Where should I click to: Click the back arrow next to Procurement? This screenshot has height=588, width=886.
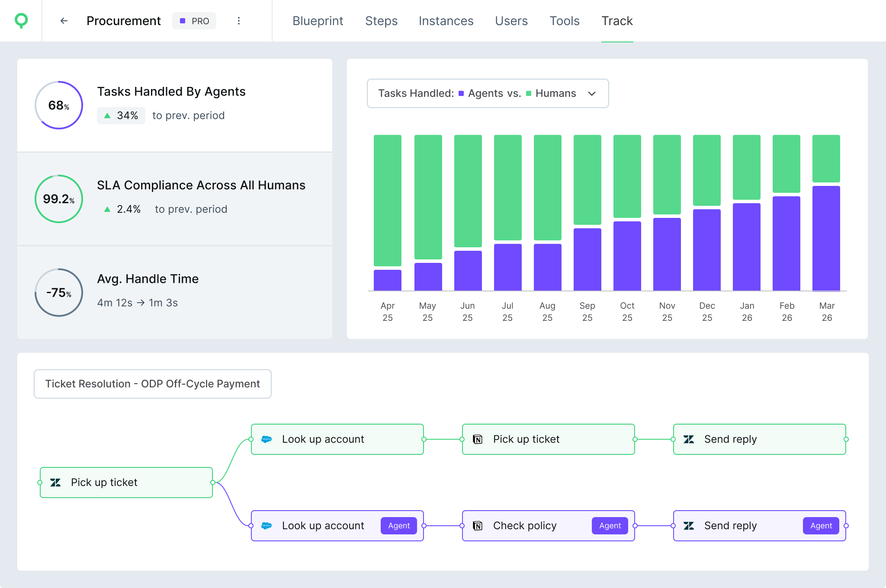point(64,20)
